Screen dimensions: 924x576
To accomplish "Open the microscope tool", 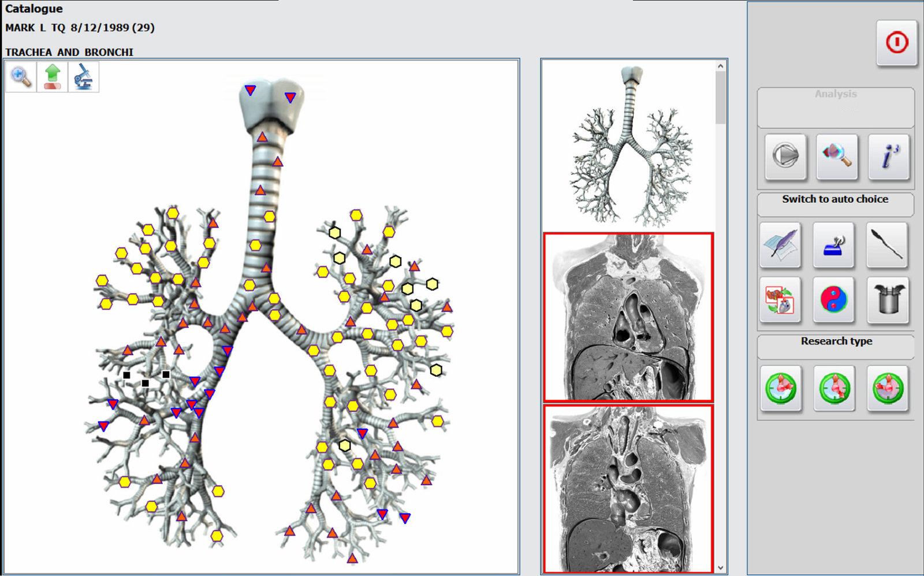I will (x=84, y=77).
